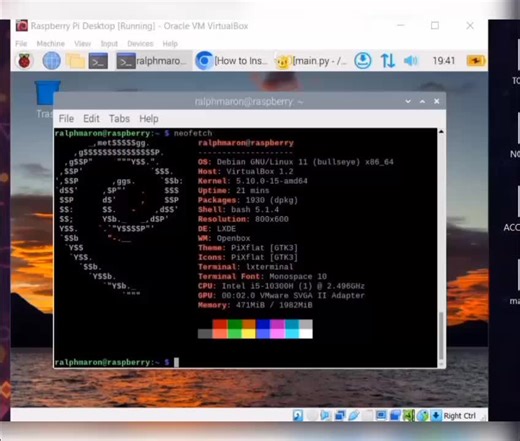Click the neofetch command text
The width and height of the screenshot is (520, 441).
point(193,133)
